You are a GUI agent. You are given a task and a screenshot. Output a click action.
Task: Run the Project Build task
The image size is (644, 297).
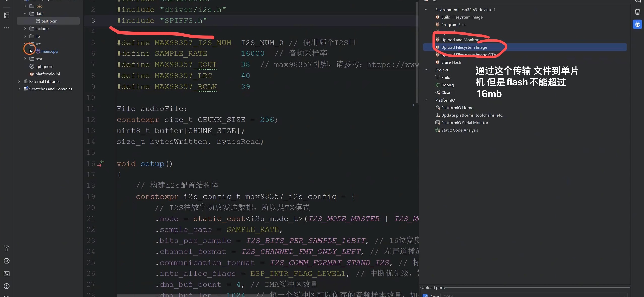(x=445, y=78)
